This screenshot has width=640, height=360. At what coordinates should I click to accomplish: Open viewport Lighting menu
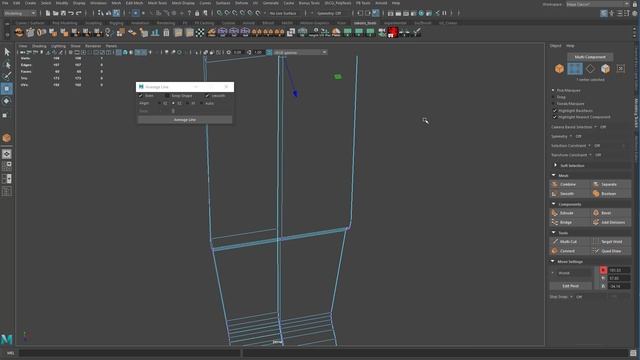pos(58,46)
